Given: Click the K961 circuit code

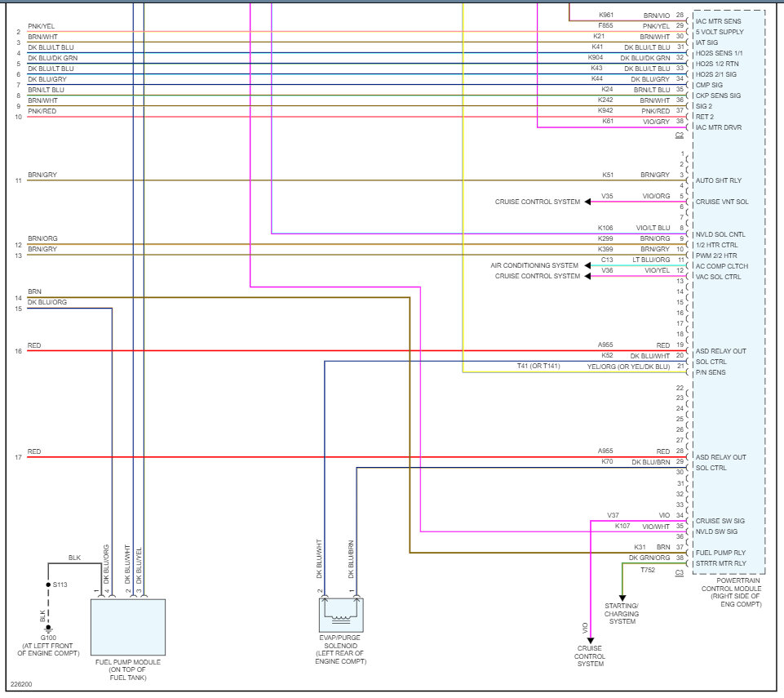Looking at the screenshot, I should [606, 15].
